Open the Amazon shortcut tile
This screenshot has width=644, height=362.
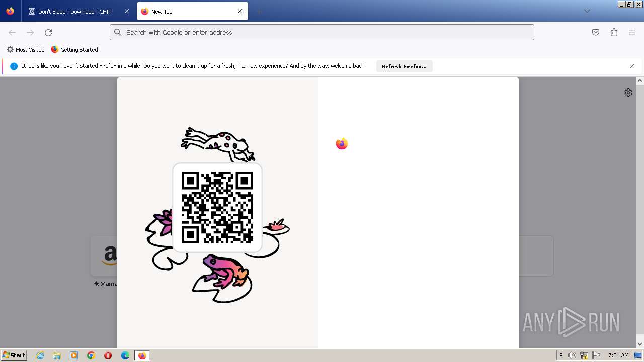(104, 256)
